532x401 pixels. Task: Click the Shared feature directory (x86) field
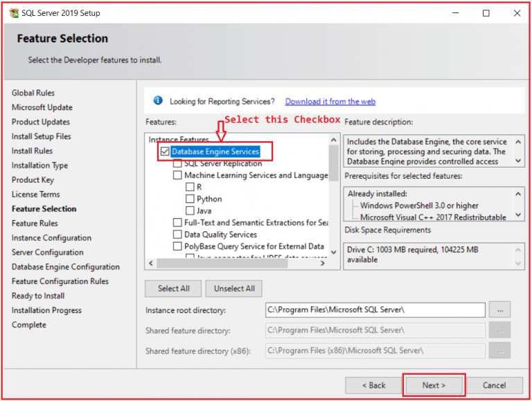(375, 350)
